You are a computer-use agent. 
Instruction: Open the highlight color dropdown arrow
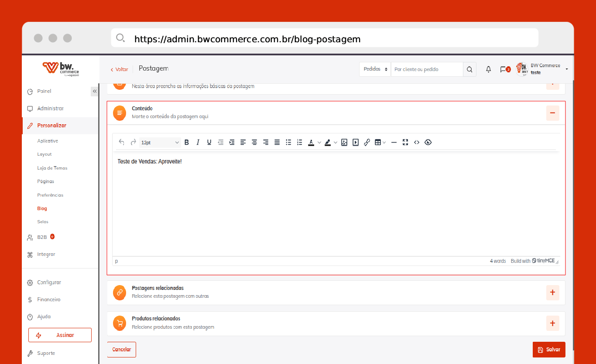point(336,142)
